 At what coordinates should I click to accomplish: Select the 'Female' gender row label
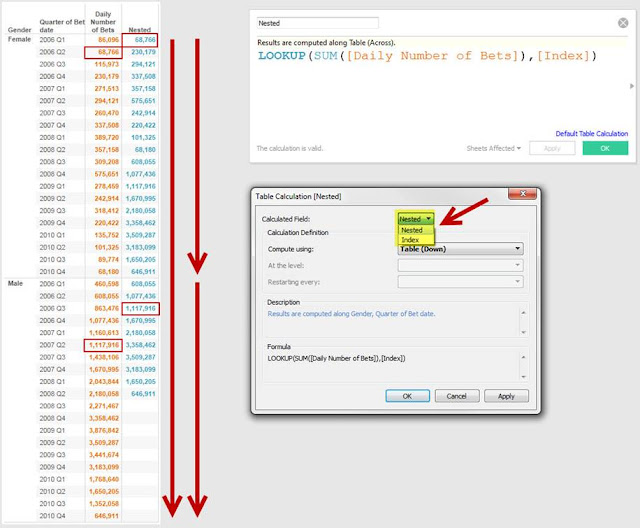pos(19,39)
